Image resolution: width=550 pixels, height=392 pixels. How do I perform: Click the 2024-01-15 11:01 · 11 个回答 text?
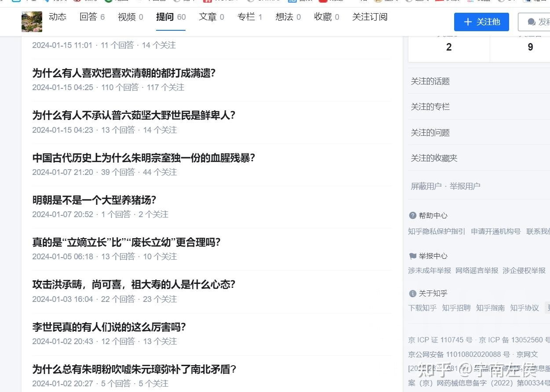pos(83,45)
